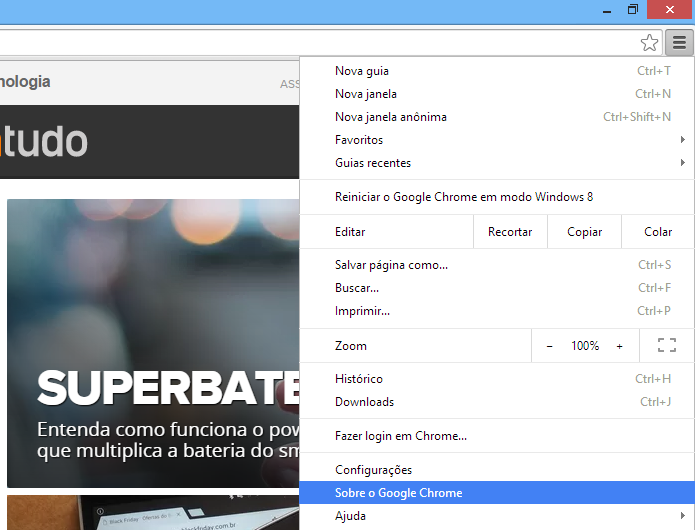Expand the Ajuda submenu
The image size is (695, 530).
coord(497,516)
